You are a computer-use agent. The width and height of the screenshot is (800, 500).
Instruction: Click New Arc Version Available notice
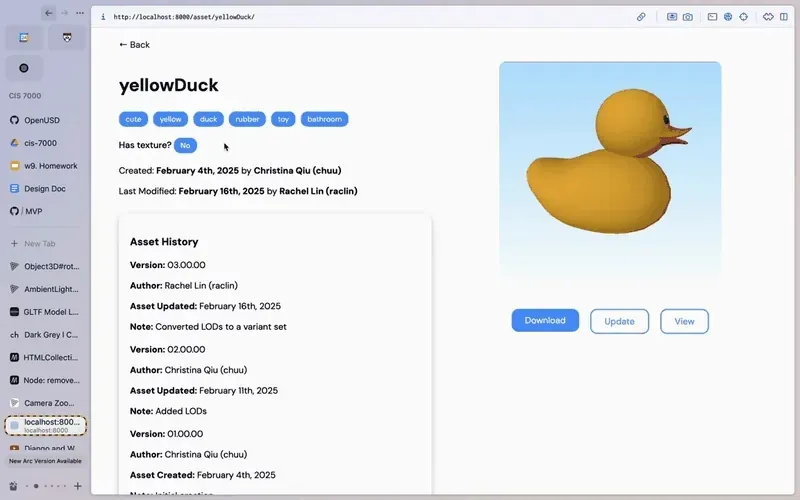45,461
